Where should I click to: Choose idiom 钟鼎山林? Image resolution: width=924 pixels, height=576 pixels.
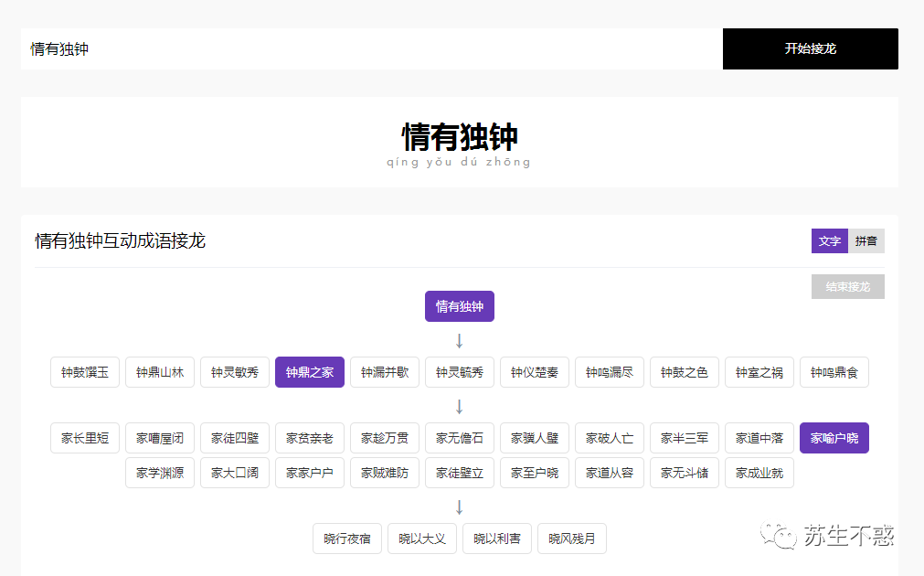[x=160, y=372]
